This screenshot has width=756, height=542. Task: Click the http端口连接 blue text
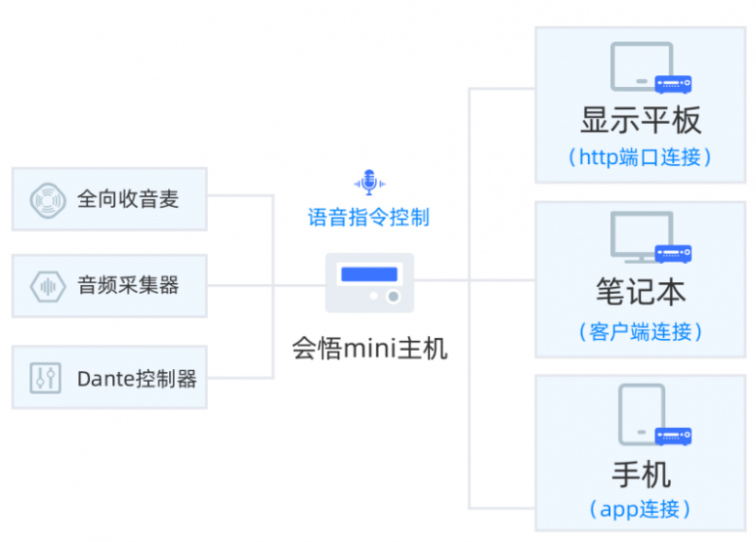point(640,157)
